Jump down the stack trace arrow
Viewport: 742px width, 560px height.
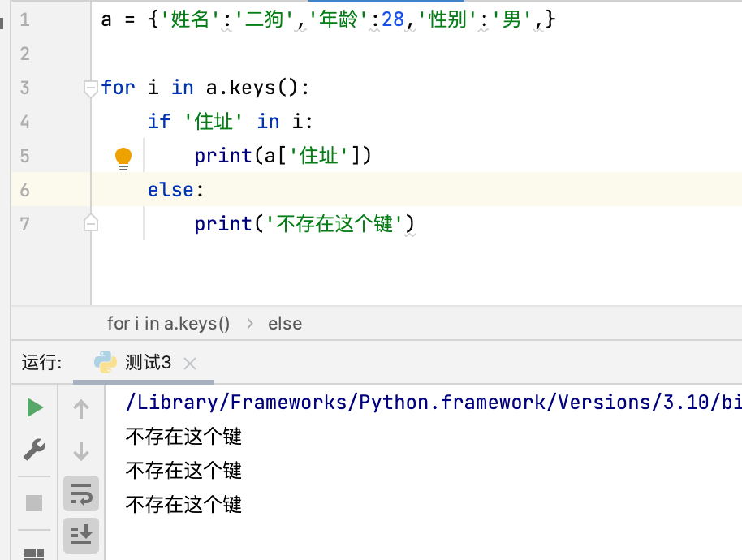[x=81, y=451]
